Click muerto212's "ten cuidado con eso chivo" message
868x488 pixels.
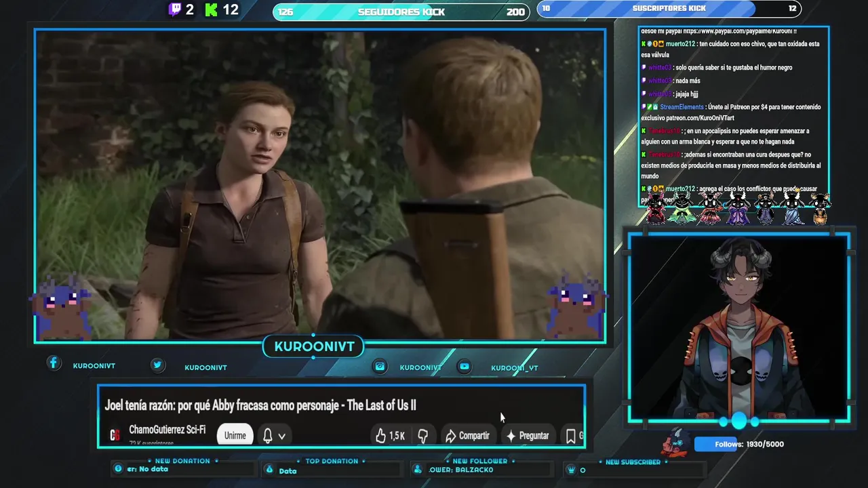pyautogui.click(x=730, y=49)
